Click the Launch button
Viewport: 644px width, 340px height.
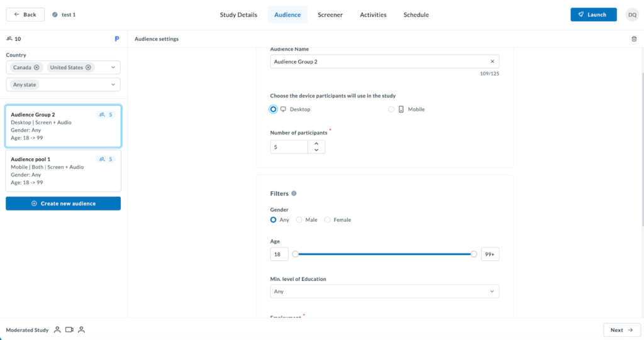point(593,14)
